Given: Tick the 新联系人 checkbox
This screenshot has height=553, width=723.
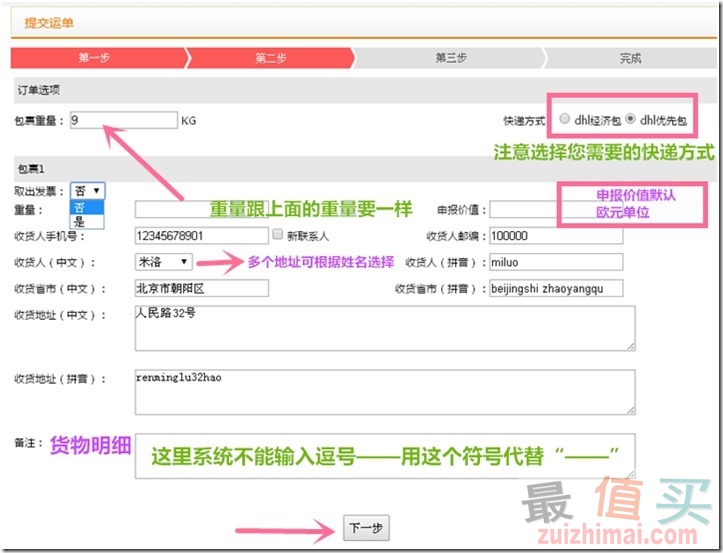Looking at the screenshot, I should click(278, 234).
